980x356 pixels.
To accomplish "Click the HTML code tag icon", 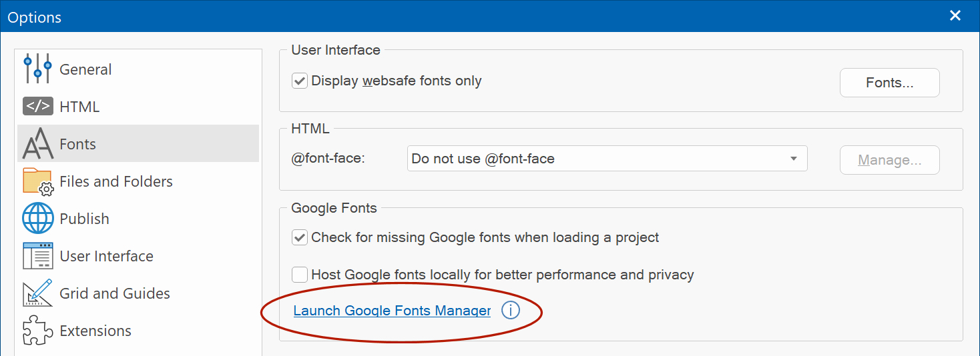I will 37,107.
